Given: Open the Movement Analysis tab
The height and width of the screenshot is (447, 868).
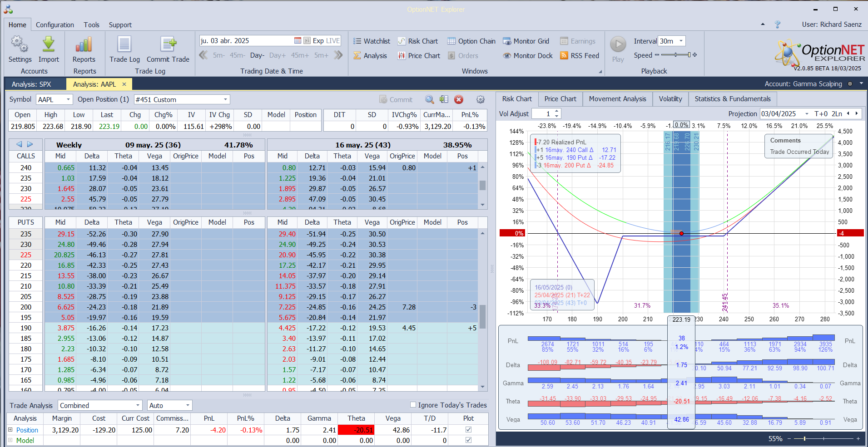Looking at the screenshot, I should click(617, 99).
